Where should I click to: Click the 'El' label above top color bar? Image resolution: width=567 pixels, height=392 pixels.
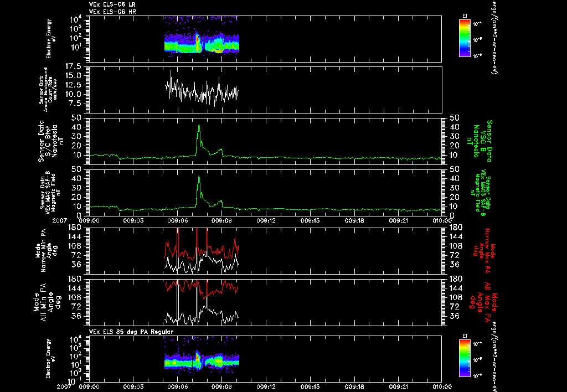click(x=465, y=16)
